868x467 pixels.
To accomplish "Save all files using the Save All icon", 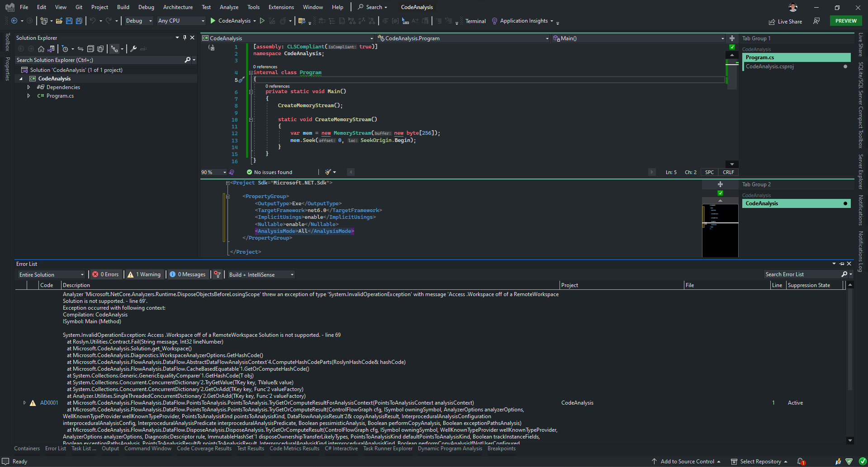I will 79,21.
